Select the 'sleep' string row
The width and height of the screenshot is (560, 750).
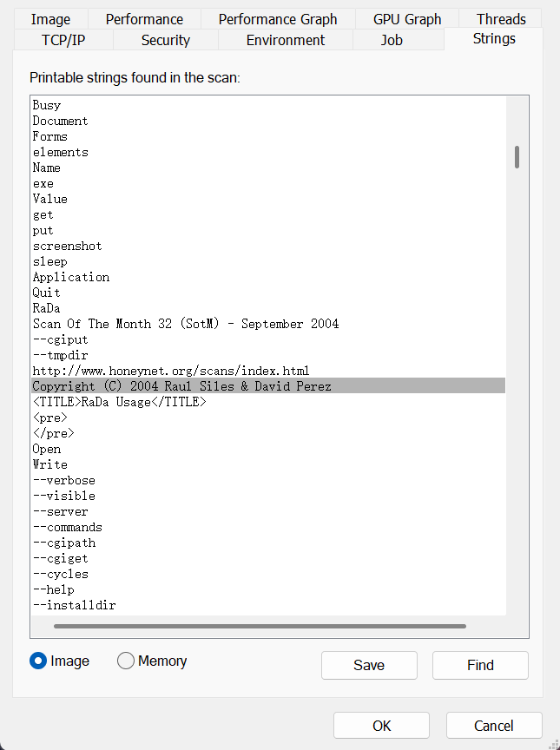[268, 261]
